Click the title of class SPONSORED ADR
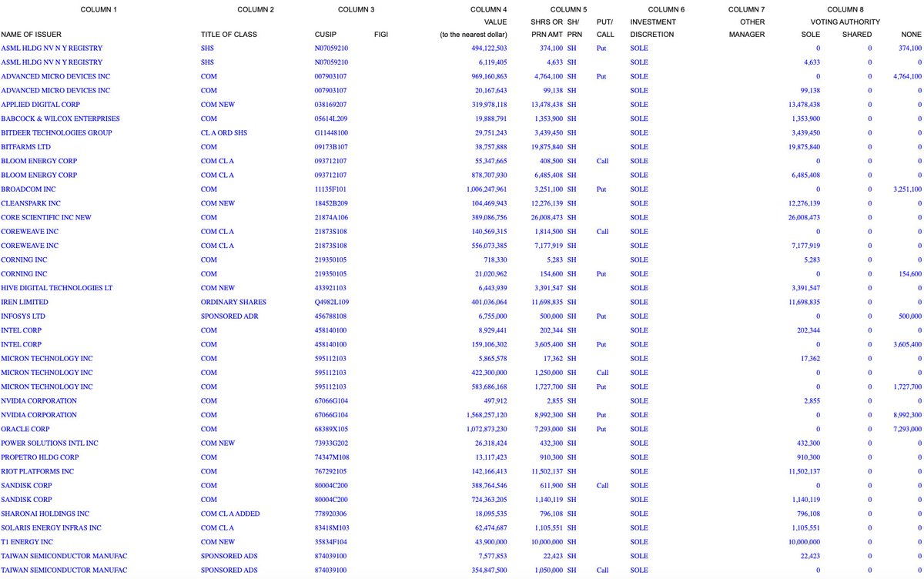 point(229,316)
